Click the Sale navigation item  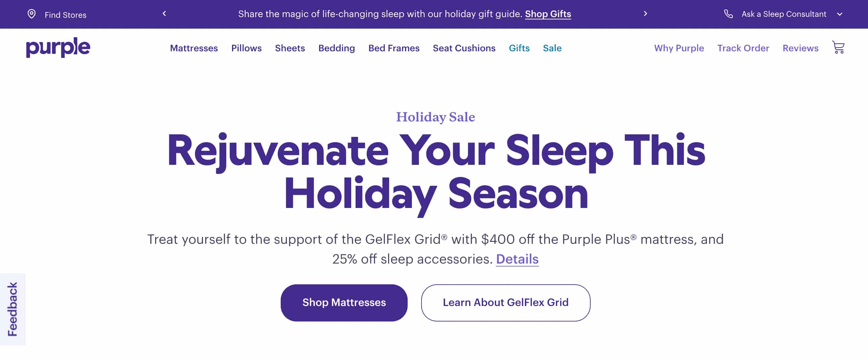pyautogui.click(x=552, y=48)
